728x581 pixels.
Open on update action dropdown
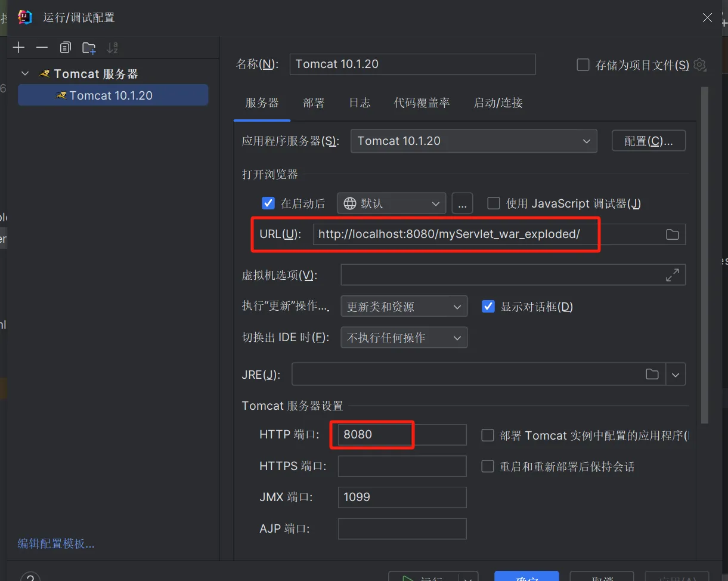[x=404, y=307]
